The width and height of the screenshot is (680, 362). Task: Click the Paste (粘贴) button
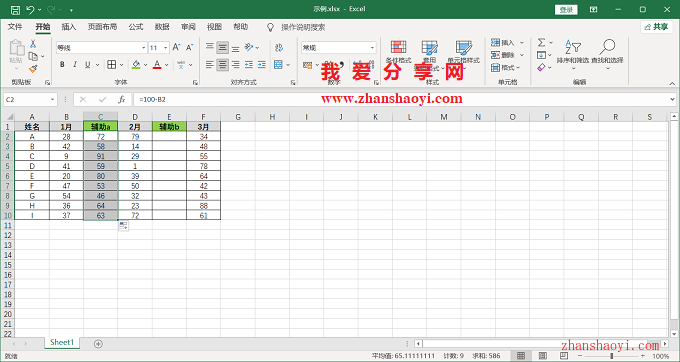click(x=16, y=53)
